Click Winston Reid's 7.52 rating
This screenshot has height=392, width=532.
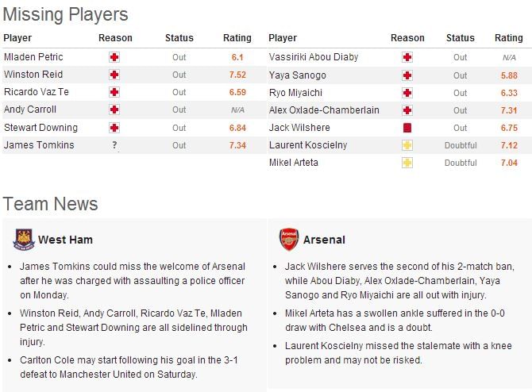[x=237, y=75]
